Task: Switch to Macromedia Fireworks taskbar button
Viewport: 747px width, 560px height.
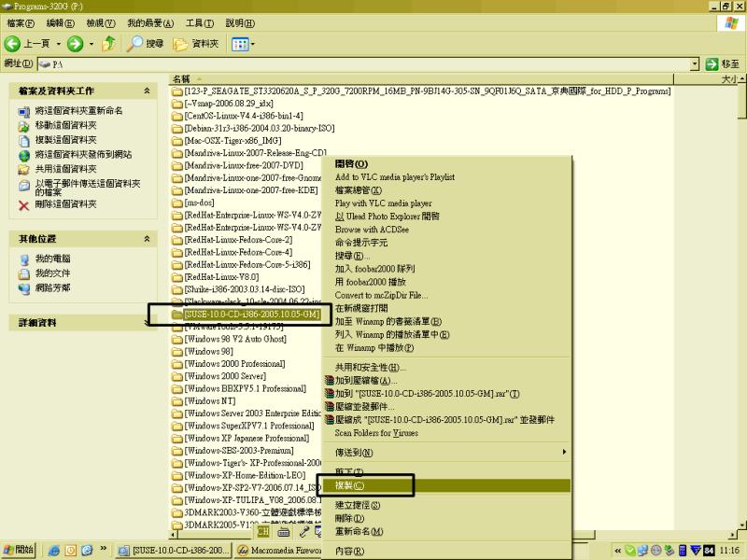Action: coord(278,551)
